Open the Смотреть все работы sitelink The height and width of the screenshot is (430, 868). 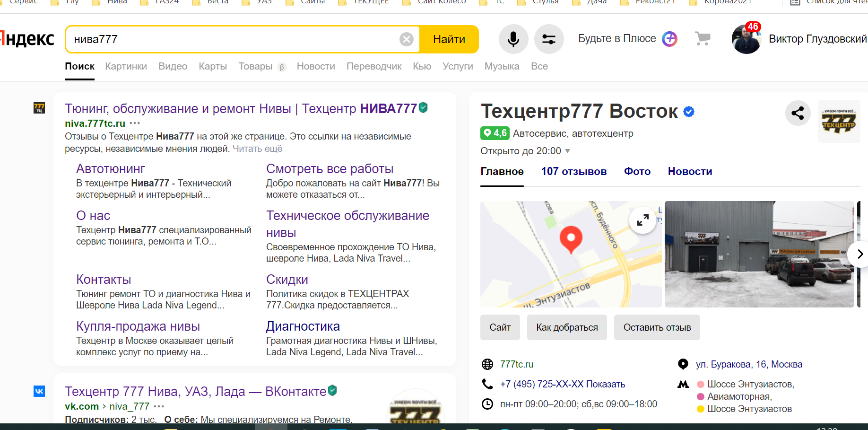click(330, 169)
